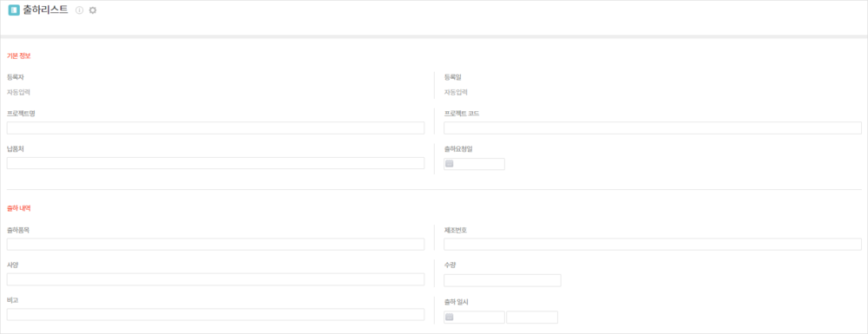Viewport: 868px width, 334px height.
Task: Focus the 프로젝트 코드 input field
Action: tap(653, 128)
